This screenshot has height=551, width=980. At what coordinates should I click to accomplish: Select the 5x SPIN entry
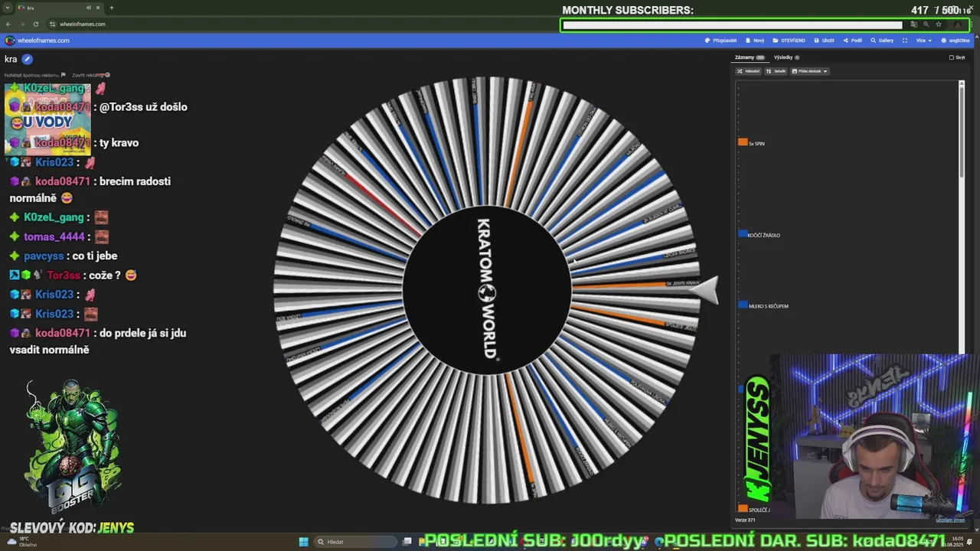coord(756,143)
